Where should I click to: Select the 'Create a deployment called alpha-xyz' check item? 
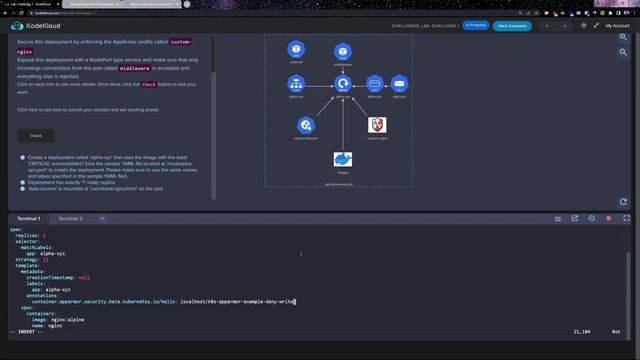[x=112, y=167]
